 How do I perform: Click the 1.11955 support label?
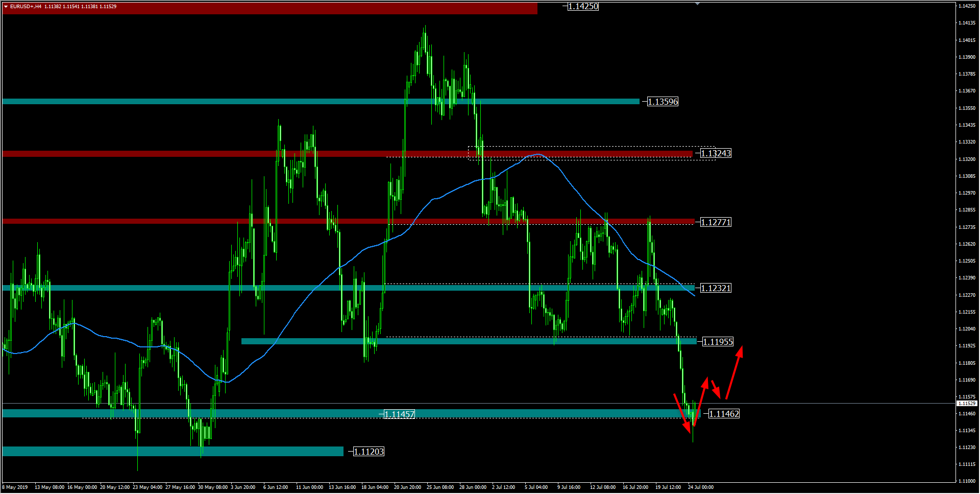(x=718, y=342)
